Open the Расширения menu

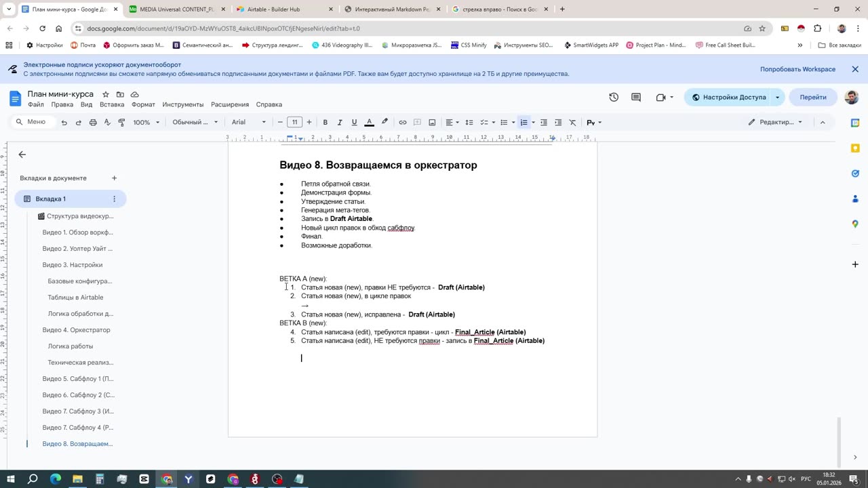[x=230, y=104]
